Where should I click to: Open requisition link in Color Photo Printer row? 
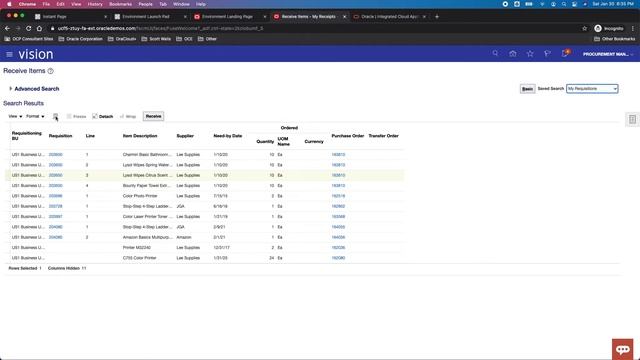click(56, 196)
